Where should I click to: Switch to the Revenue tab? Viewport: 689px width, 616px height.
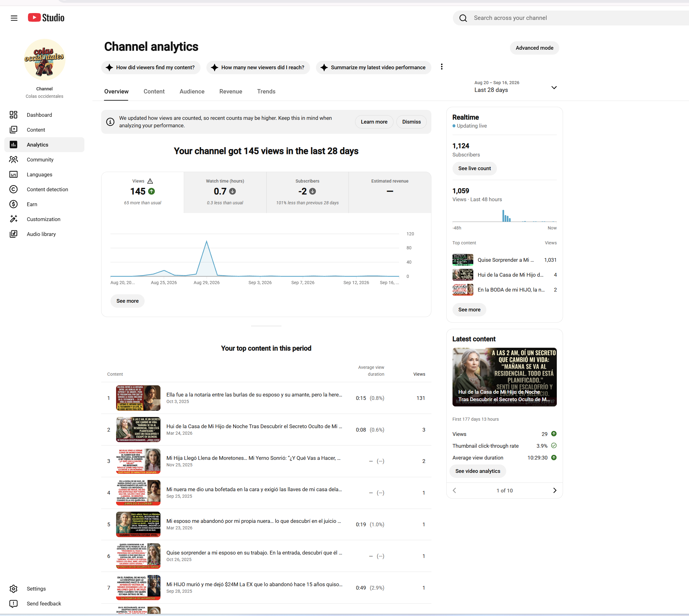pyautogui.click(x=231, y=91)
